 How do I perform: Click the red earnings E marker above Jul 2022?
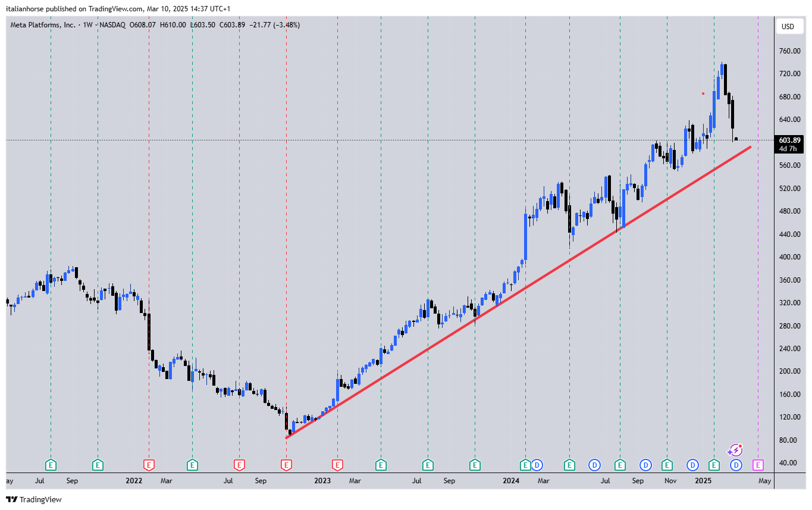click(x=239, y=464)
